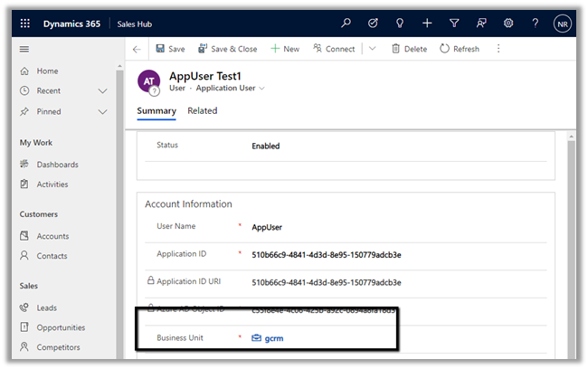Click the plus quick create icon
The height and width of the screenshot is (369, 588).
tap(427, 24)
